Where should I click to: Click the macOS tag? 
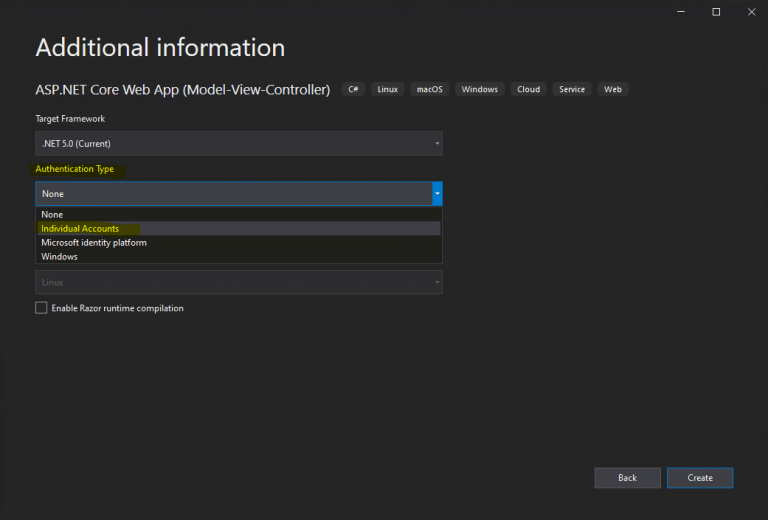(x=430, y=89)
